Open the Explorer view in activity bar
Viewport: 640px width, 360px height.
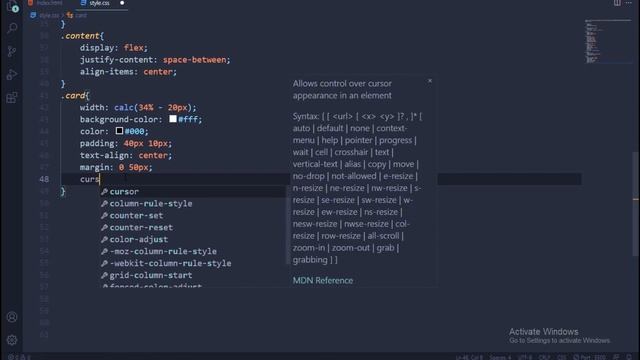pyautogui.click(x=12, y=6)
